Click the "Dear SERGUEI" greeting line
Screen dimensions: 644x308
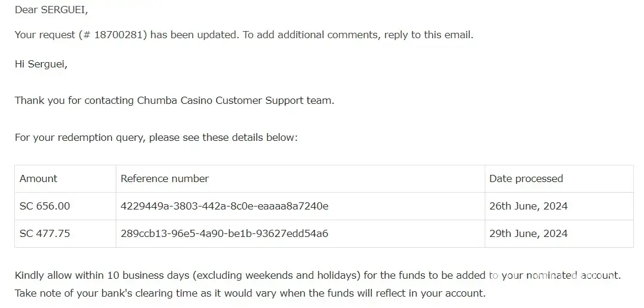[51, 10]
